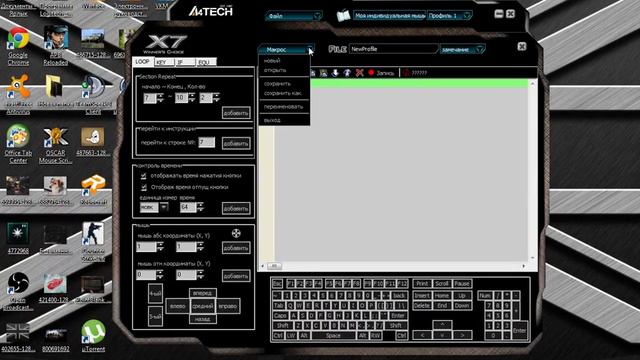Image resolution: width=640 pixels, height=360 pixels.
Task: Click the go-to line number input field
Action: [207, 142]
